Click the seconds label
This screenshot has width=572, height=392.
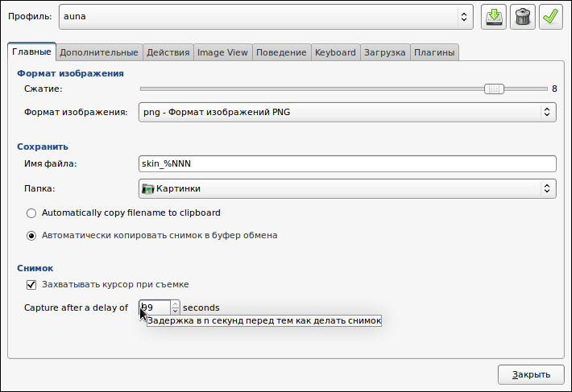(201, 307)
